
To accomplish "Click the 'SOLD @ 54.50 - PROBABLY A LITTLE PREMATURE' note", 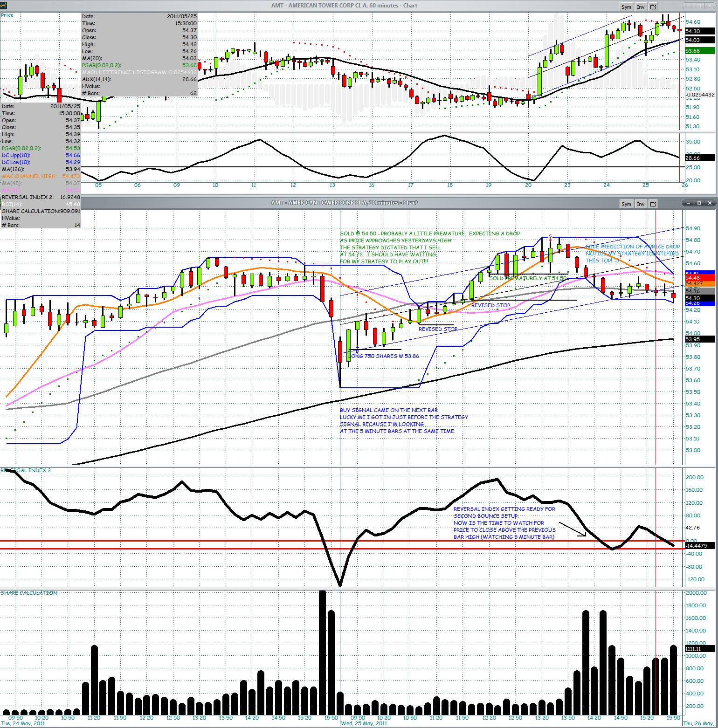I will 430,234.
